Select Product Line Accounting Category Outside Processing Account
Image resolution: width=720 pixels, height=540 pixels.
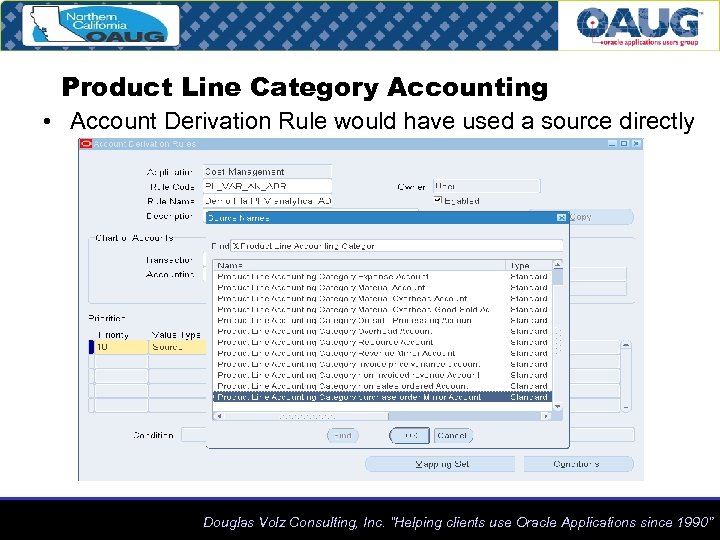[x=382, y=321]
